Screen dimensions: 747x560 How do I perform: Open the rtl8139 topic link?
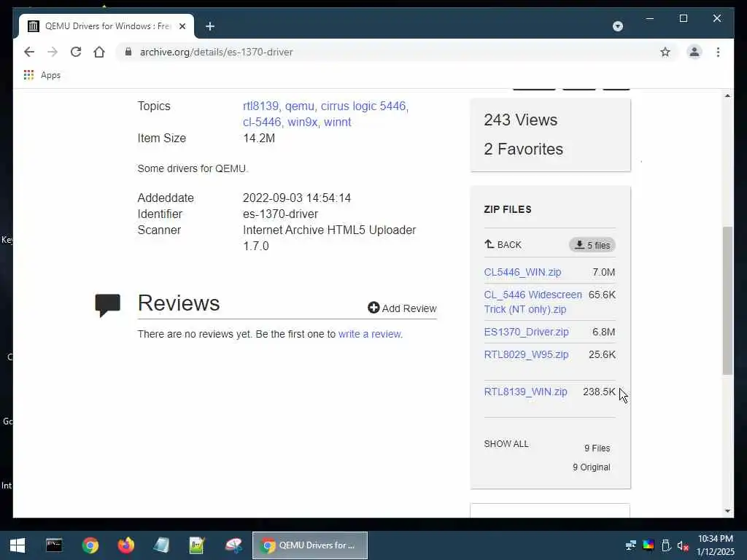(x=260, y=106)
